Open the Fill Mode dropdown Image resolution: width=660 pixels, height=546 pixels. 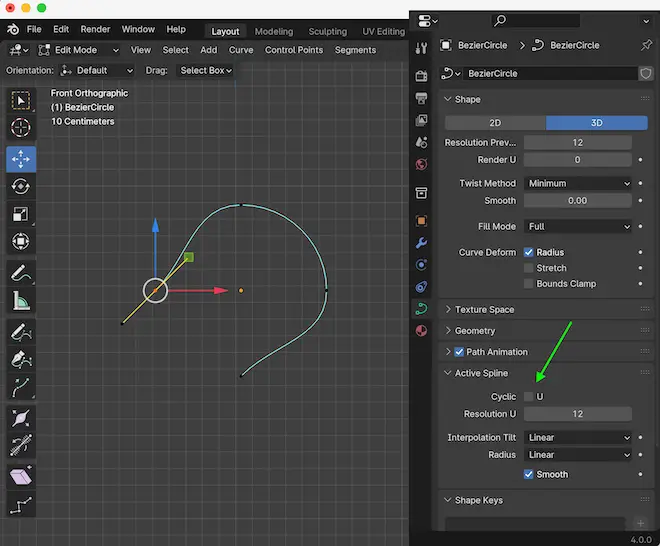tap(578, 227)
